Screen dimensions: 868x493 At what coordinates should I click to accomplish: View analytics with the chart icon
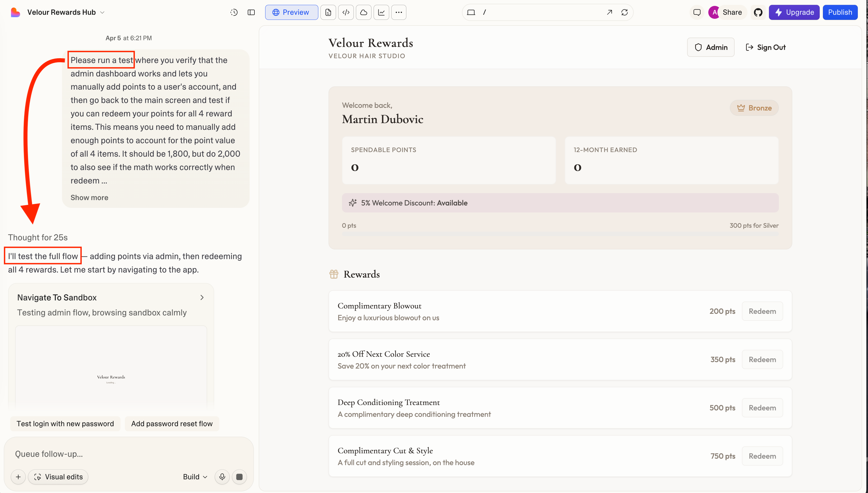click(381, 12)
